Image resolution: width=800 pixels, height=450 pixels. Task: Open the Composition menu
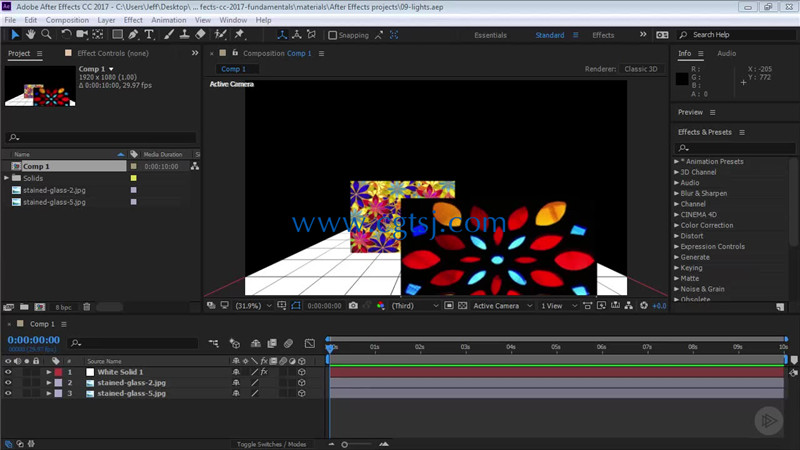coord(67,20)
